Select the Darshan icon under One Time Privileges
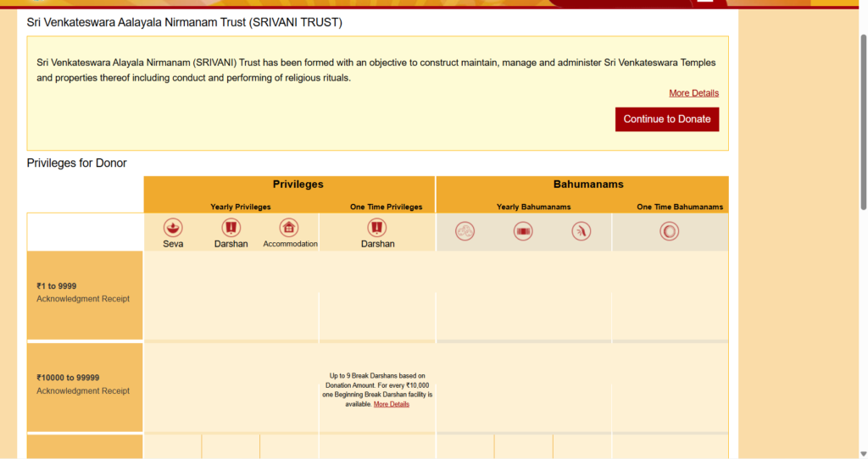The image size is (868, 459). coord(377,228)
